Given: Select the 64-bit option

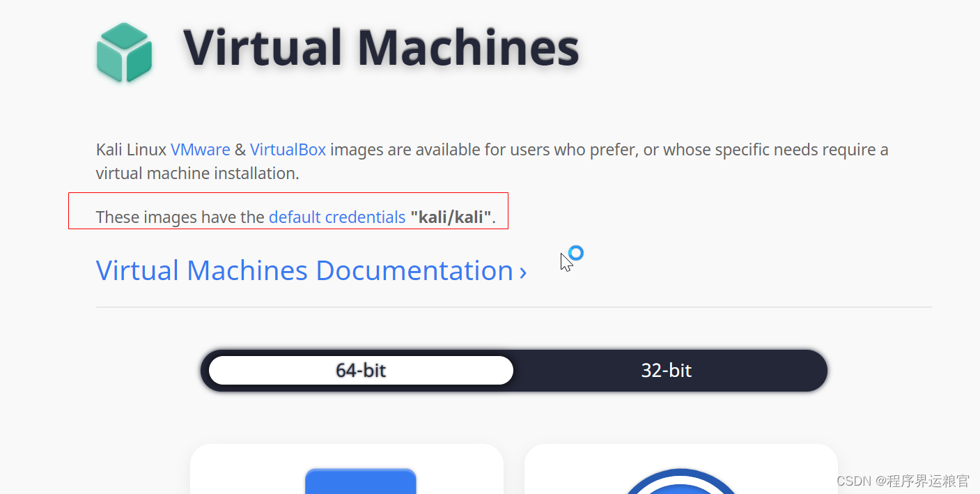Looking at the screenshot, I should 361,370.
